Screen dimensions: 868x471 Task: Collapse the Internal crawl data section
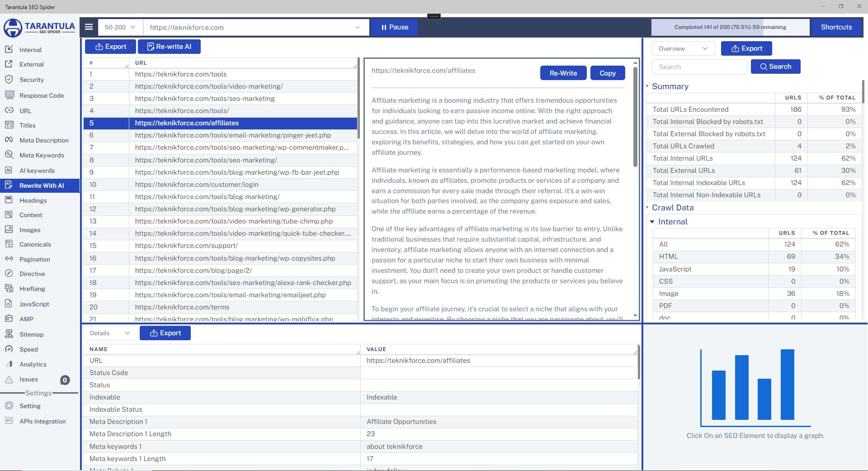point(652,222)
